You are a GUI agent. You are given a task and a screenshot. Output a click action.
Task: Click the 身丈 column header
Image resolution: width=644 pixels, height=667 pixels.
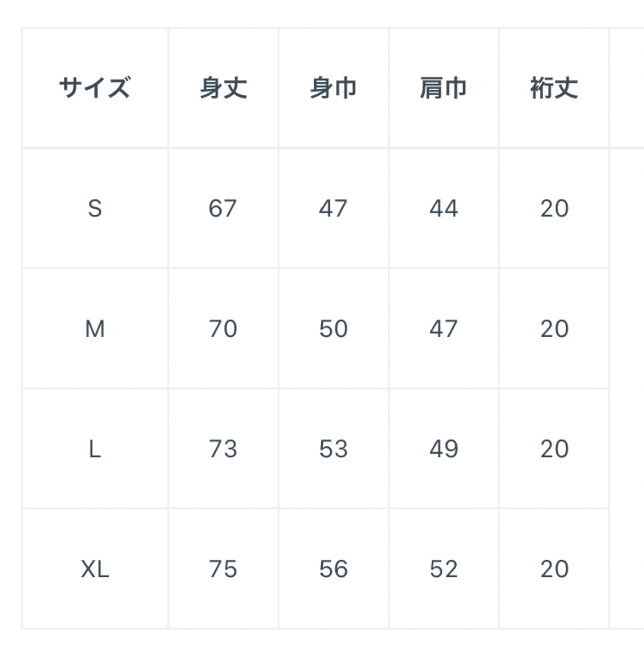(x=223, y=88)
